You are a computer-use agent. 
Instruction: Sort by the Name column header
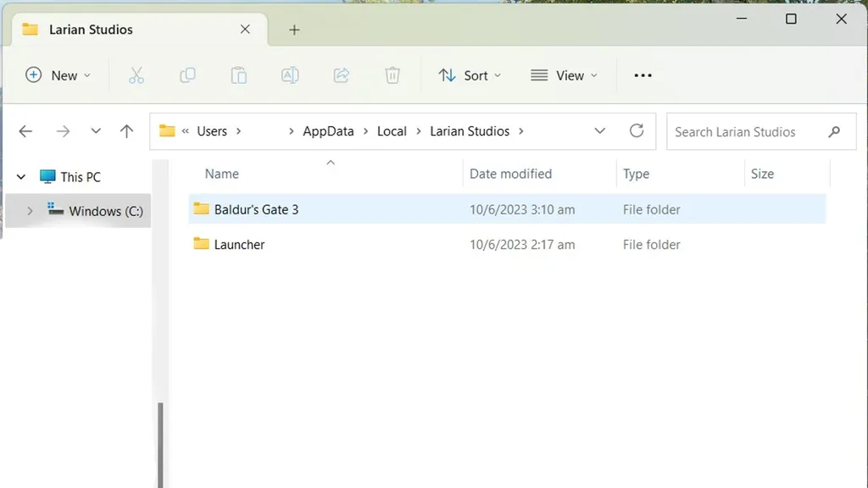pyautogui.click(x=222, y=174)
